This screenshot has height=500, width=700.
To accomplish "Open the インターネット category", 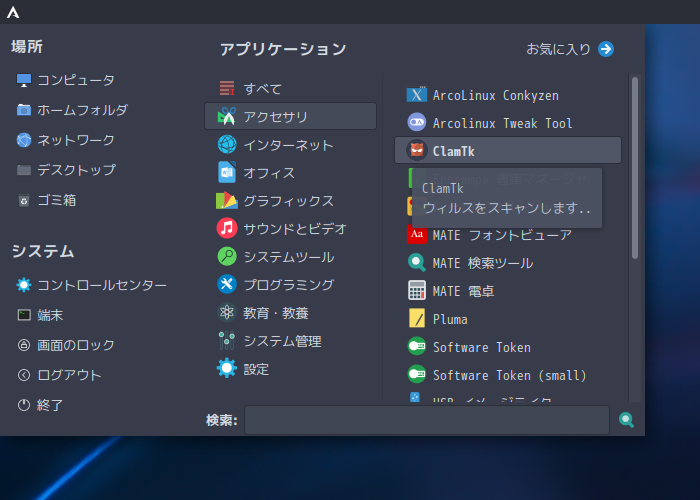I will tap(290, 144).
